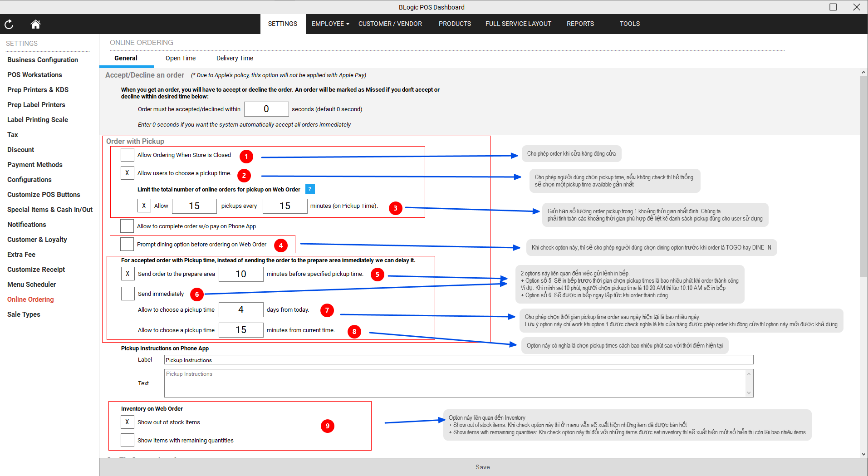Open the REPORTS menu
This screenshot has height=476, width=868.
[580, 24]
